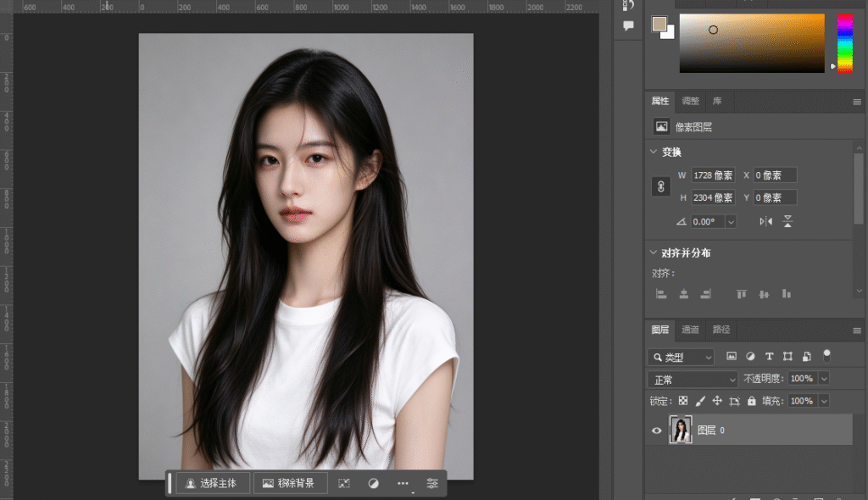Click the align top edges icon
Image resolution: width=868 pixels, height=500 pixels.
tap(741, 294)
